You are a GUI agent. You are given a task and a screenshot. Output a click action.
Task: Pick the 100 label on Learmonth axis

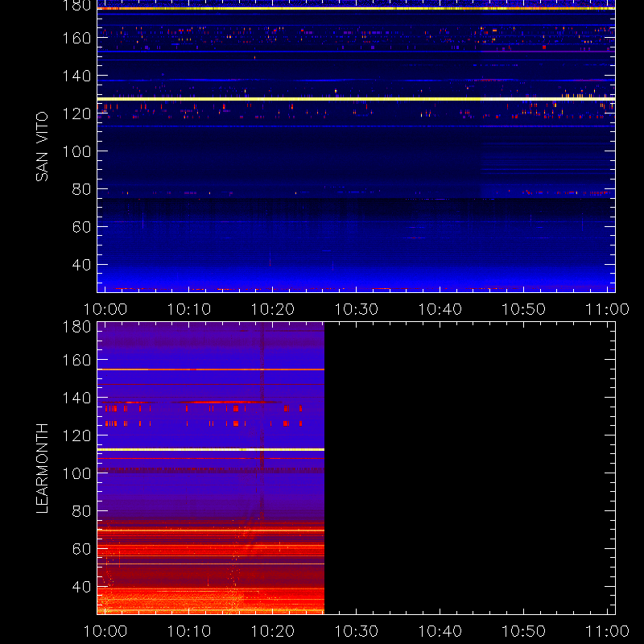point(76,473)
